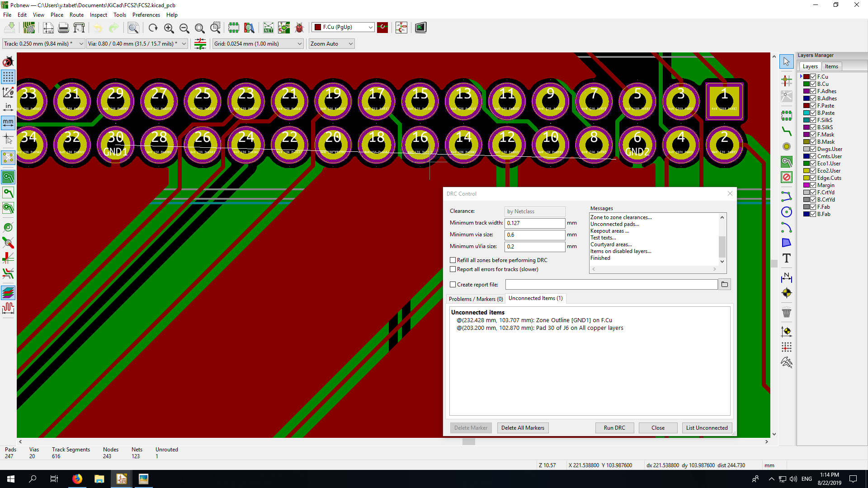Screen dimensions: 868x488
Task: Open the Zoom Auto dropdown
Action: pyautogui.click(x=331, y=44)
